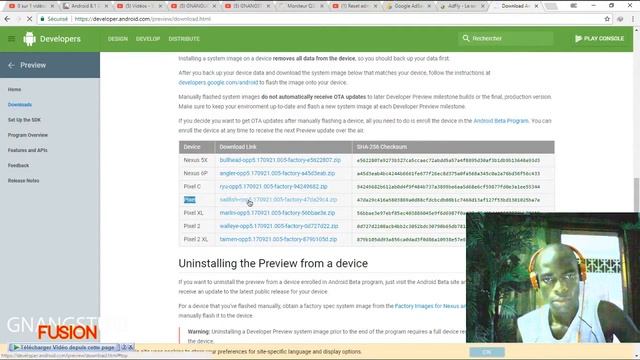The height and width of the screenshot is (360, 640).
Task: Download the ryu Pixel C factory zip
Action: coord(273,187)
